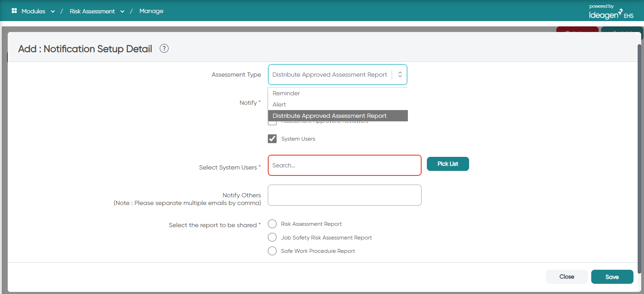The width and height of the screenshot is (644, 294).
Task: Save the notification setup detail
Action: coord(612,277)
